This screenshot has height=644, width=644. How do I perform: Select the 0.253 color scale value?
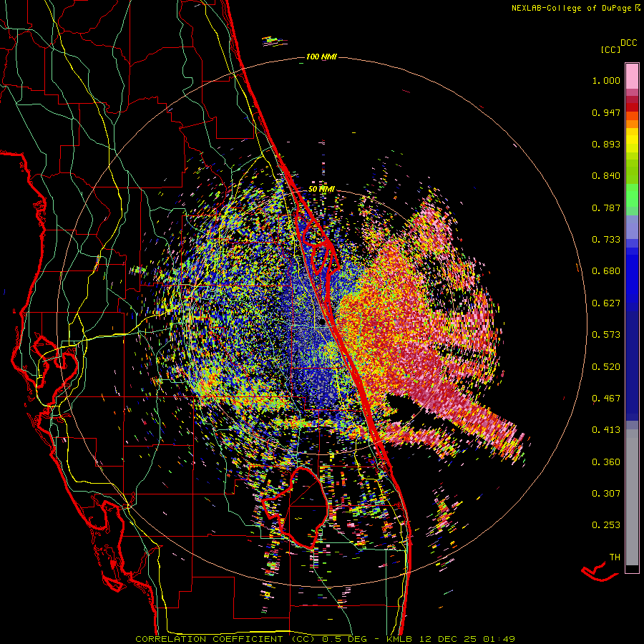coord(606,525)
